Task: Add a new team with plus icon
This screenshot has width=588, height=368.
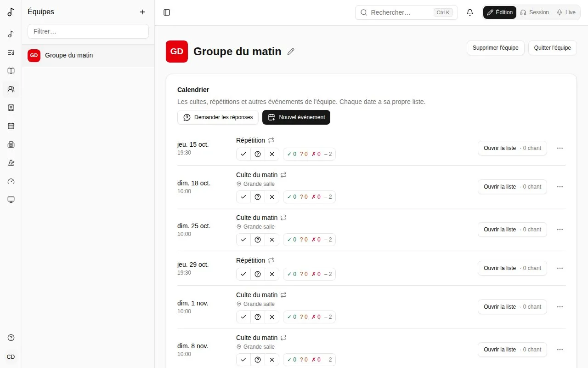Action: click(x=142, y=12)
